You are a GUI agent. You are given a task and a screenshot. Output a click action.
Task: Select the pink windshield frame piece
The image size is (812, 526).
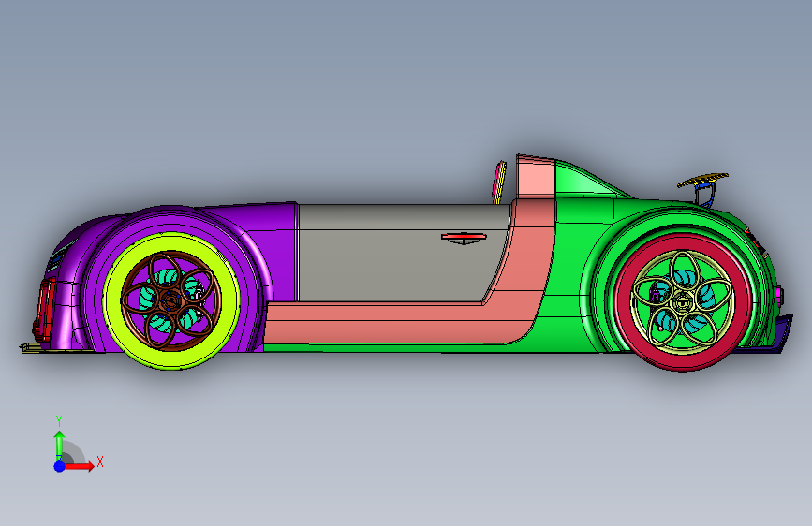coord(498,183)
